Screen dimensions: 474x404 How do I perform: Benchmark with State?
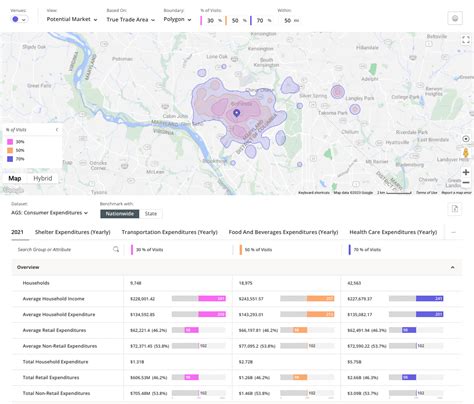pyautogui.click(x=151, y=214)
